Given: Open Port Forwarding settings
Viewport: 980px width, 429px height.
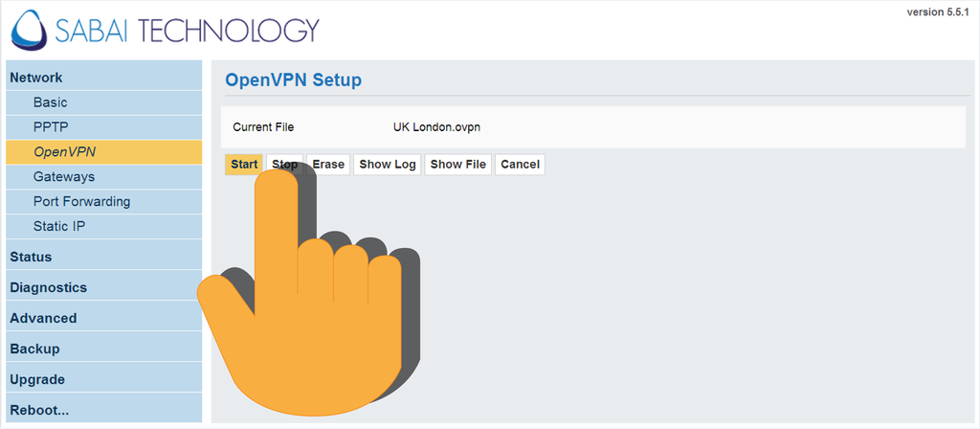Looking at the screenshot, I should click(103, 201).
